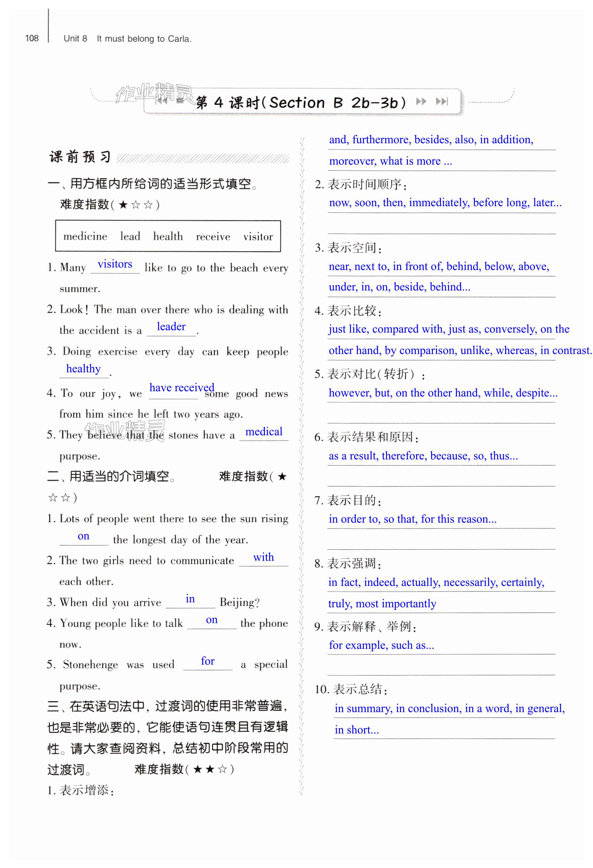
Task: Click the blank filled with have received
Action: [x=182, y=388]
